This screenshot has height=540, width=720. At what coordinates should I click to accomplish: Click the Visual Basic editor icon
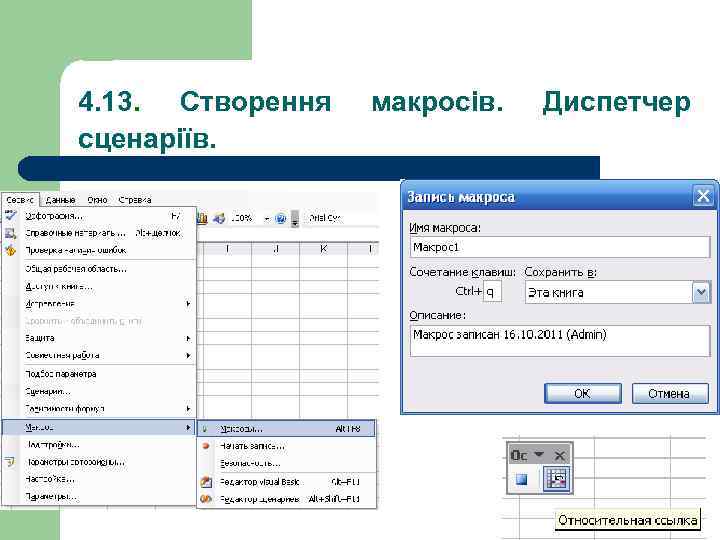tap(206, 482)
